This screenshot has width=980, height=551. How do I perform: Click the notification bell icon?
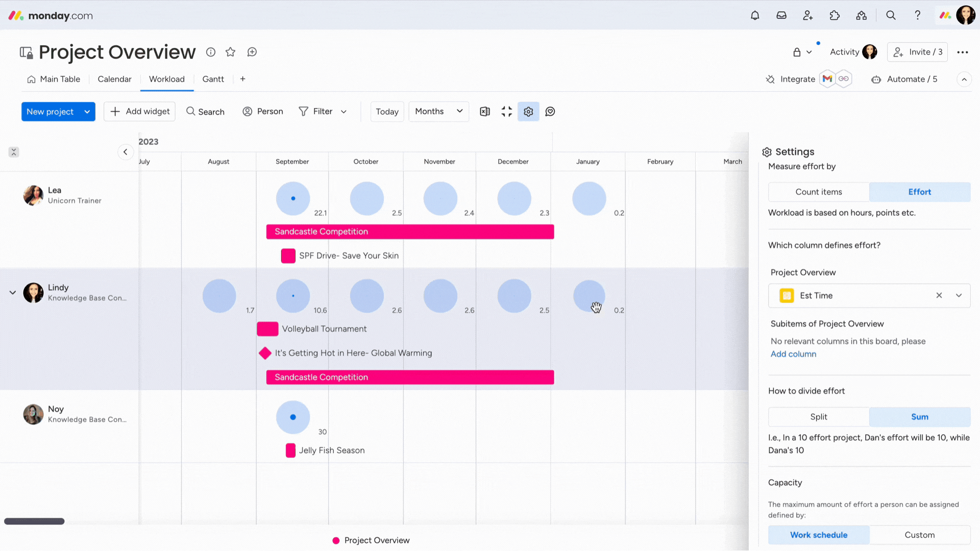(x=754, y=15)
